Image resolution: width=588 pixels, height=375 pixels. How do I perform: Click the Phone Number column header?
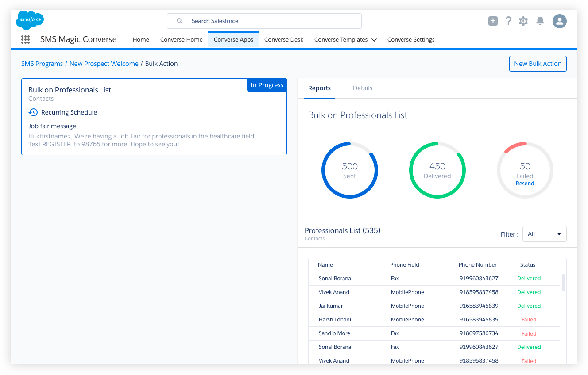[478, 265]
